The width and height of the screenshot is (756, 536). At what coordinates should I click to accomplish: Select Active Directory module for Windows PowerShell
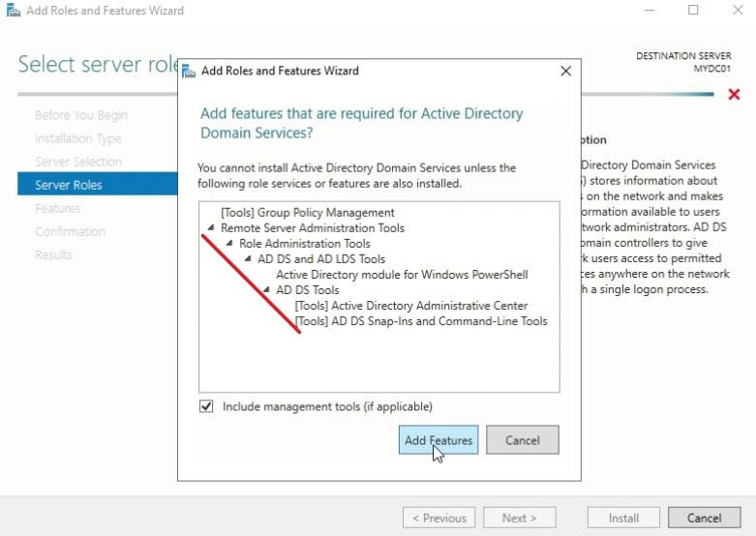(402, 274)
